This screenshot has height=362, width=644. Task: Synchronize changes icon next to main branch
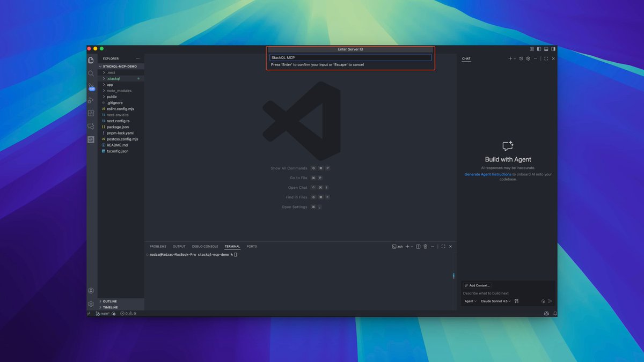point(114,313)
